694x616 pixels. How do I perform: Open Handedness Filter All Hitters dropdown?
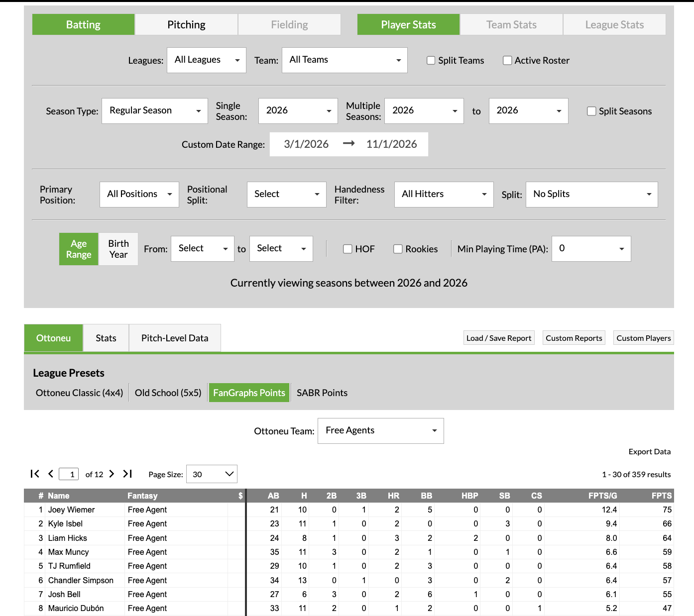click(444, 194)
